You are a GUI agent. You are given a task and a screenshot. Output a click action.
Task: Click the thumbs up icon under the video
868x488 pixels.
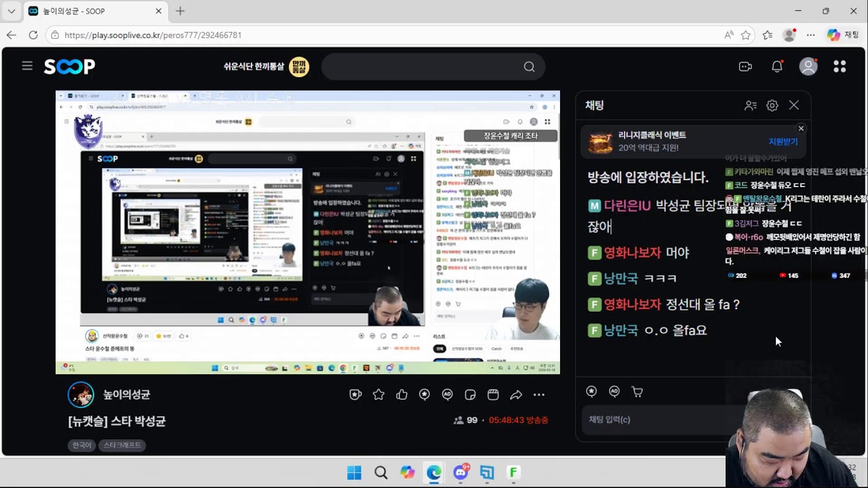click(x=401, y=394)
